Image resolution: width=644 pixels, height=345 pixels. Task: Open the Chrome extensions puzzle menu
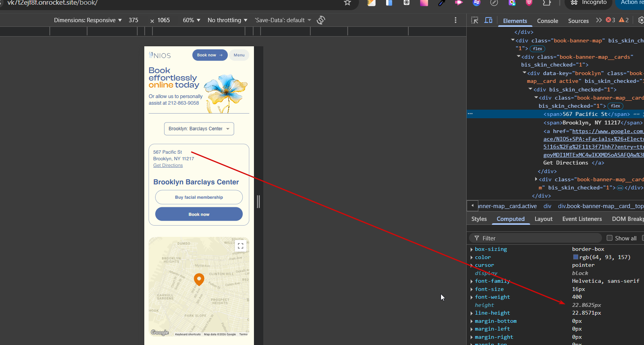546,3
